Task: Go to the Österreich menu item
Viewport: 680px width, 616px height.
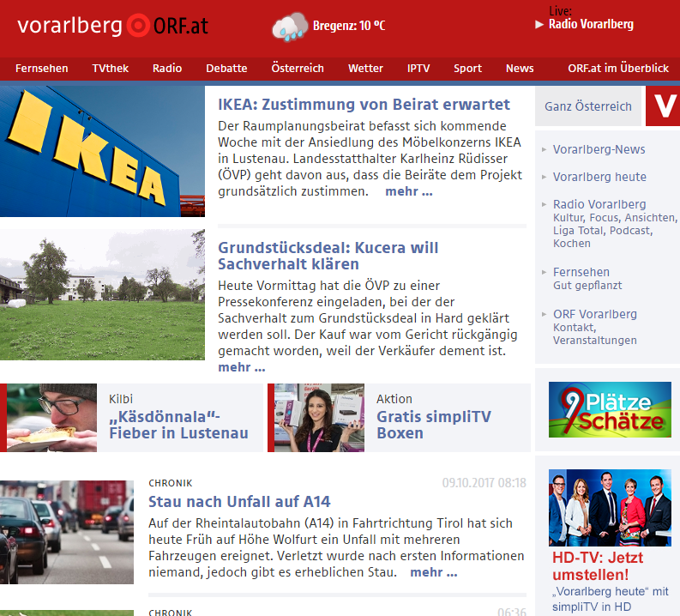Action: point(298,69)
